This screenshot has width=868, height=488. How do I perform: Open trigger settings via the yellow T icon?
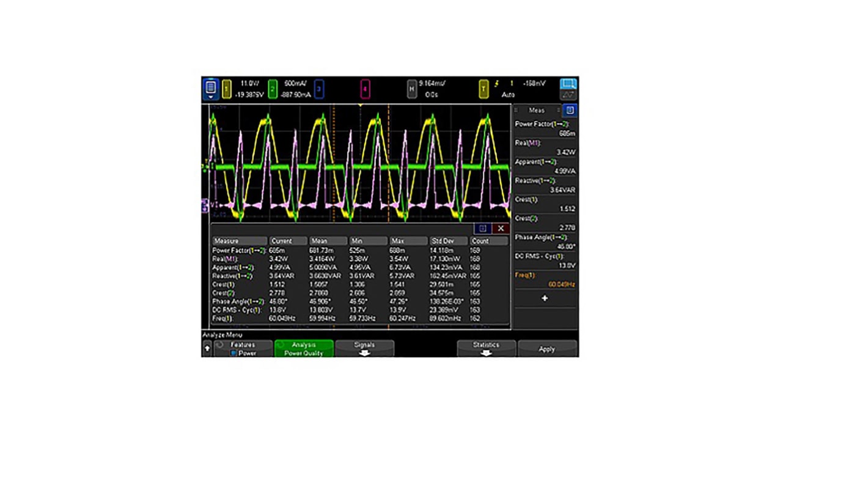pyautogui.click(x=483, y=89)
